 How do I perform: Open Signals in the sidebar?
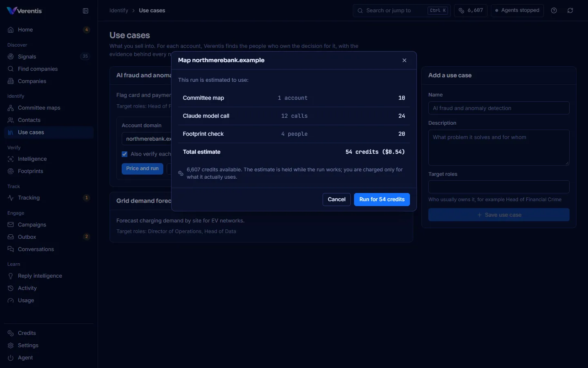pyautogui.click(x=49, y=56)
